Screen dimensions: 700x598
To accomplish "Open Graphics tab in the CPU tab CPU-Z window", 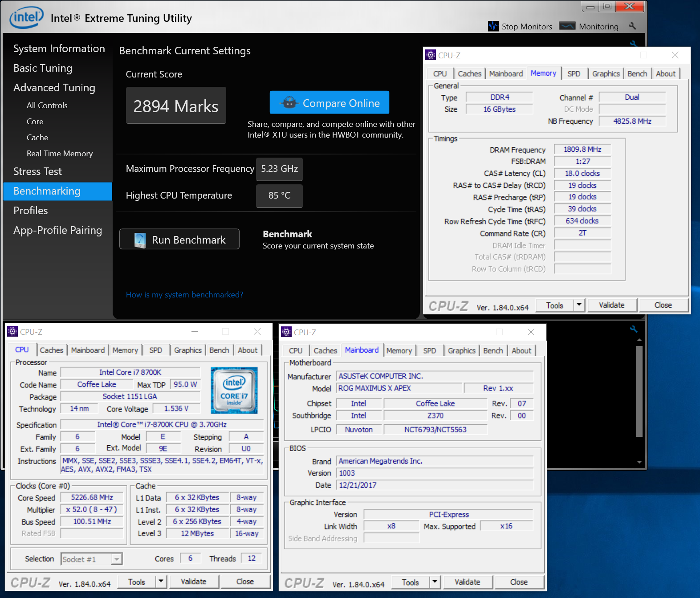I will click(187, 350).
